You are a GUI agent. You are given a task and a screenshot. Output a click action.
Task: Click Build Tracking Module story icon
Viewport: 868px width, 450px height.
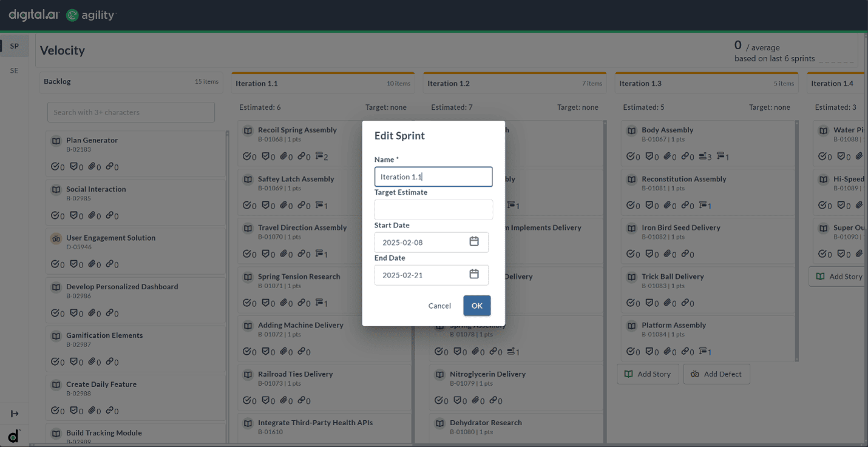click(x=56, y=433)
